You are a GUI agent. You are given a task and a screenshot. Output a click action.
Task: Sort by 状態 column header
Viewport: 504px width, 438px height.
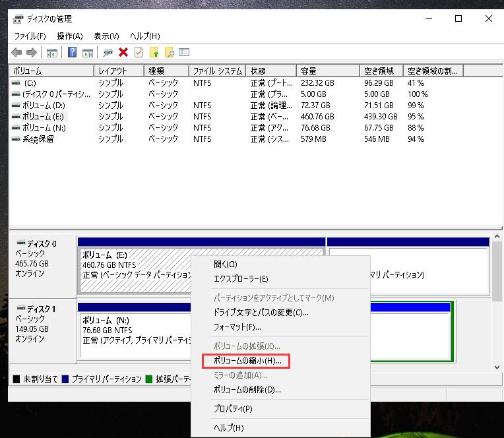271,71
